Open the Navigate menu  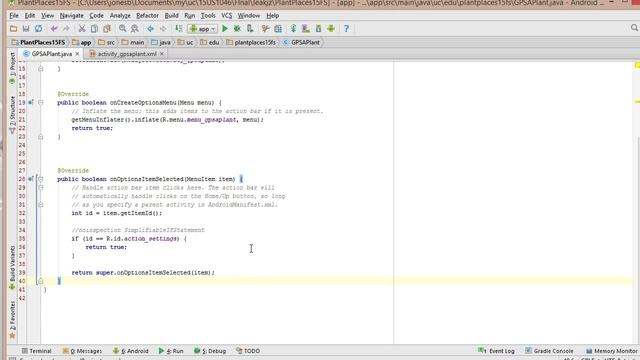click(x=71, y=16)
